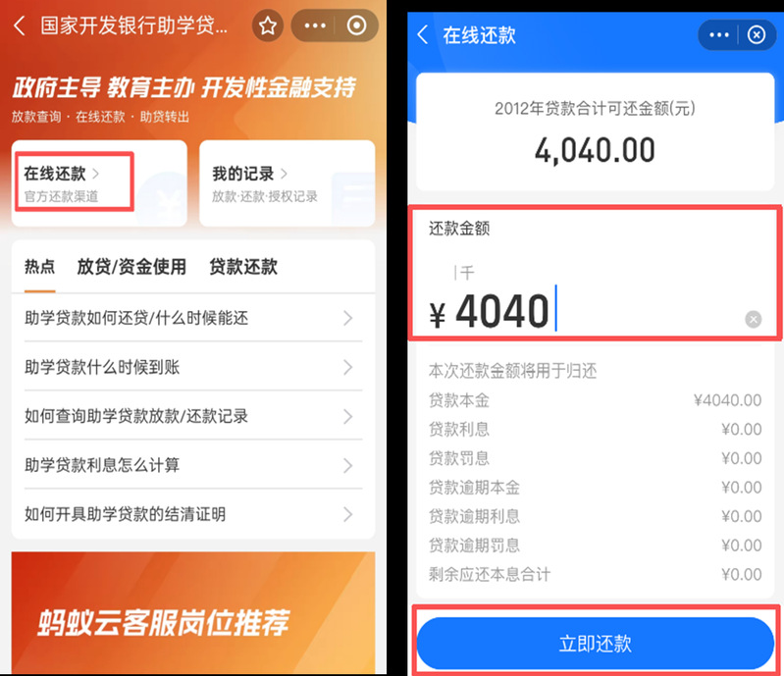784x676 pixels.
Task: Close the 在线还款 page with the X icon
Action: pyautogui.click(x=756, y=35)
